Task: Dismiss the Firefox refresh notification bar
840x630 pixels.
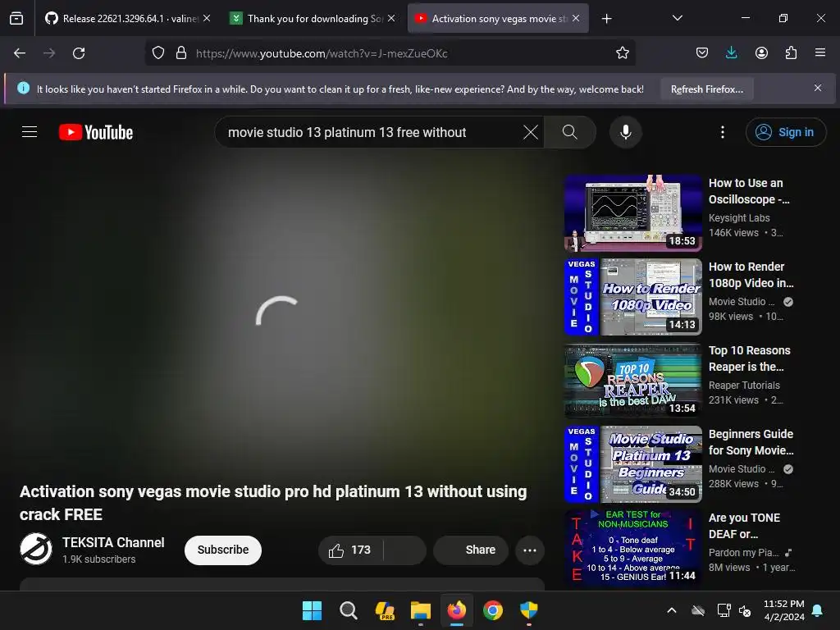Action: pyautogui.click(x=818, y=88)
